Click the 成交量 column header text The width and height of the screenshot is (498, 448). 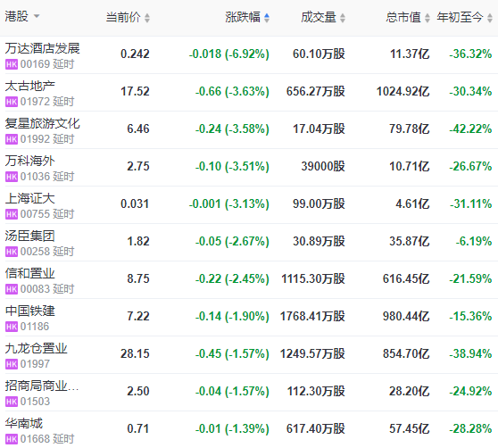click(319, 17)
